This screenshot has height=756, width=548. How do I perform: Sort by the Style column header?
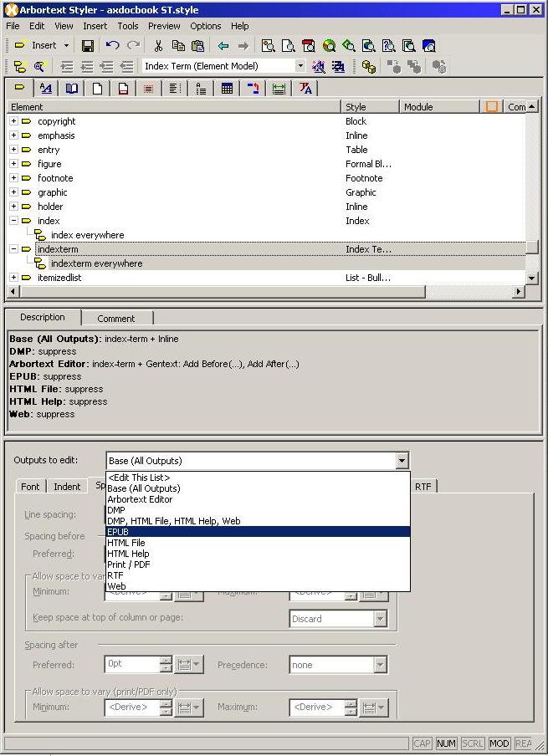pos(370,107)
